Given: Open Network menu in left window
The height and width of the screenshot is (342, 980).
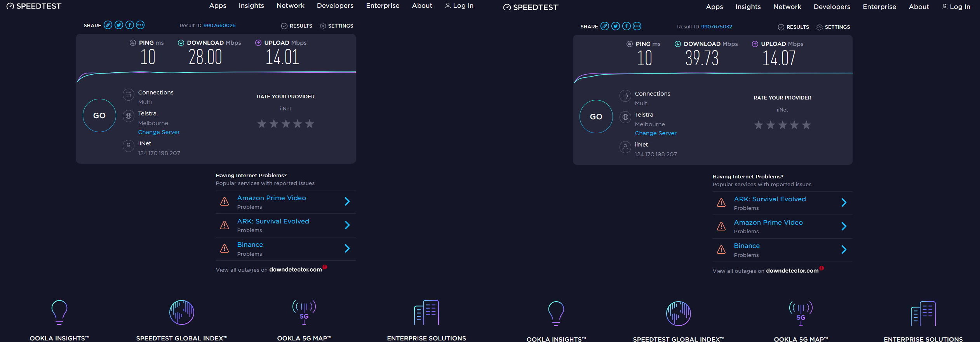Looking at the screenshot, I should click(291, 5).
